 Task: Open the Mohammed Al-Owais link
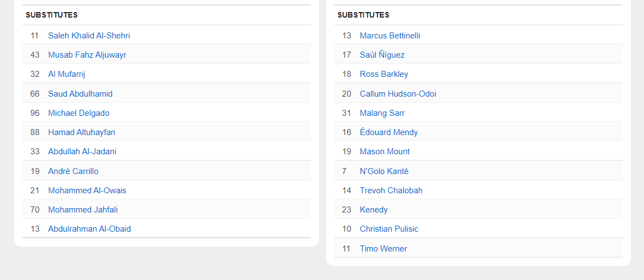pyautogui.click(x=87, y=191)
